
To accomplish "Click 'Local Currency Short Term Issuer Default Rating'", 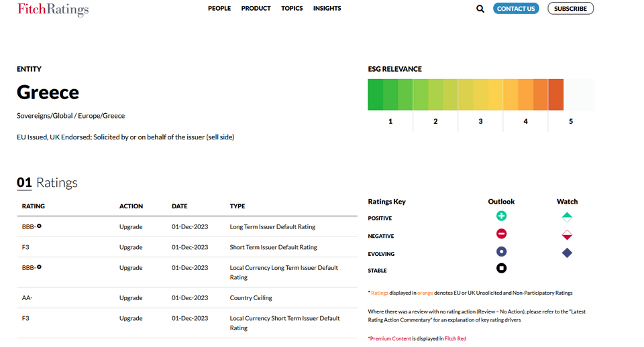I will tap(284, 323).
